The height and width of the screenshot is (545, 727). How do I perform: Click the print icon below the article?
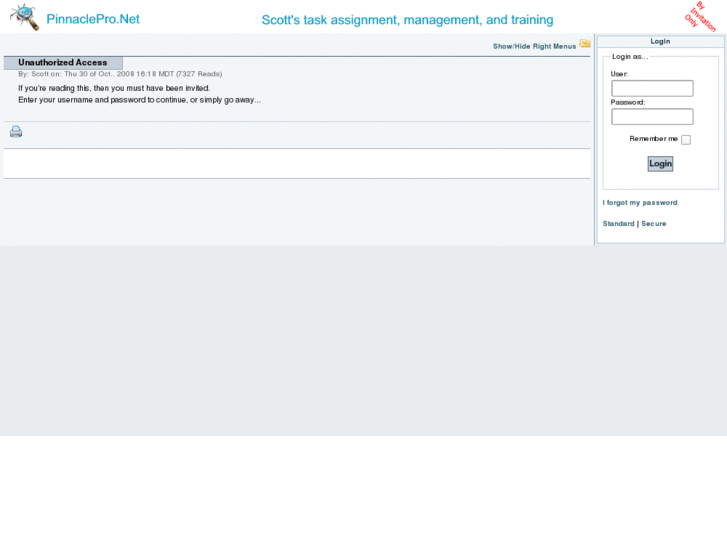(16, 132)
